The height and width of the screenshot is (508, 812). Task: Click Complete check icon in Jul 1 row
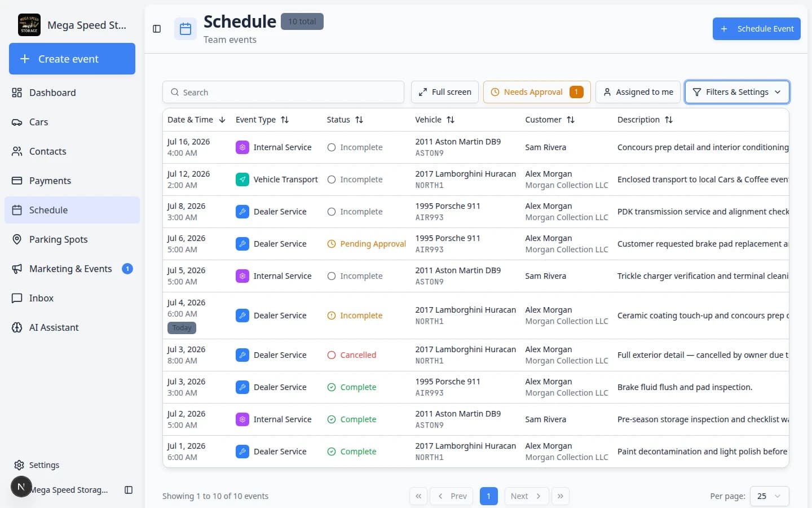(x=332, y=452)
